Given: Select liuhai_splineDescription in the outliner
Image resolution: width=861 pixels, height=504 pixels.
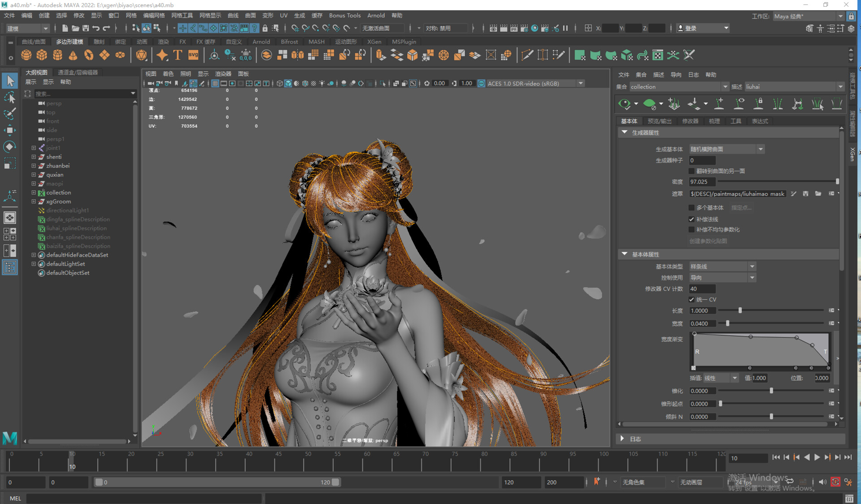Looking at the screenshot, I should click(76, 228).
